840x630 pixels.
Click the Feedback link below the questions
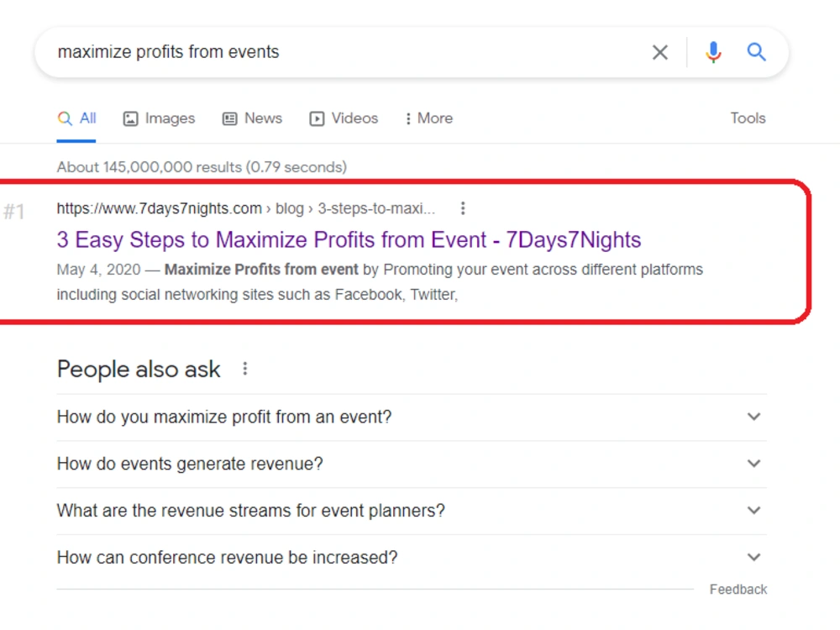(738, 590)
